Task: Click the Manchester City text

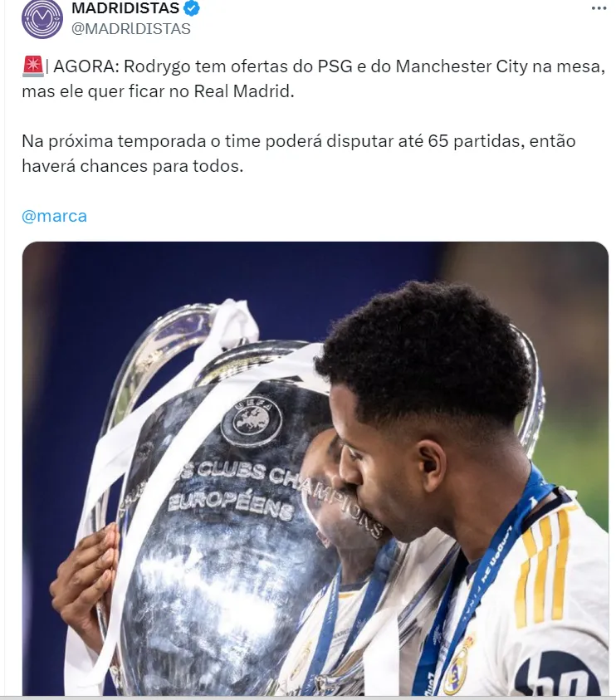Action: click(x=462, y=66)
